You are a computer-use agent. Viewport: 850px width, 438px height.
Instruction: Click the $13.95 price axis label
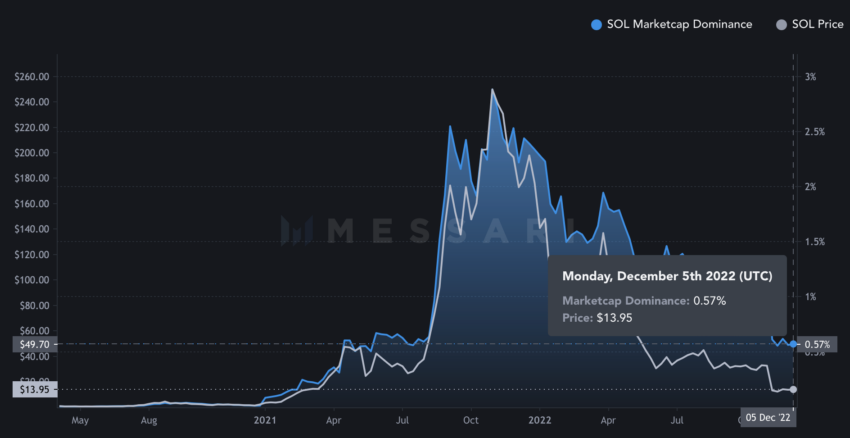pyautogui.click(x=34, y=389)
